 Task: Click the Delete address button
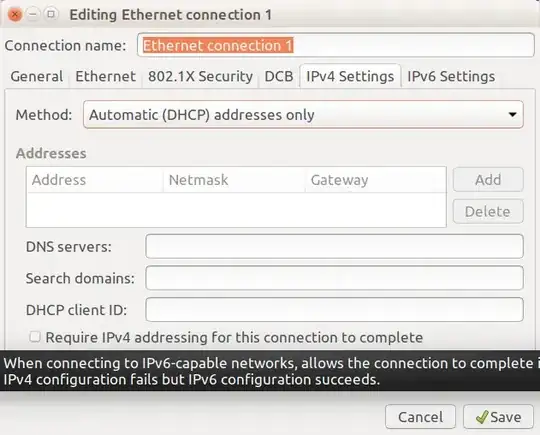point(488,211)
